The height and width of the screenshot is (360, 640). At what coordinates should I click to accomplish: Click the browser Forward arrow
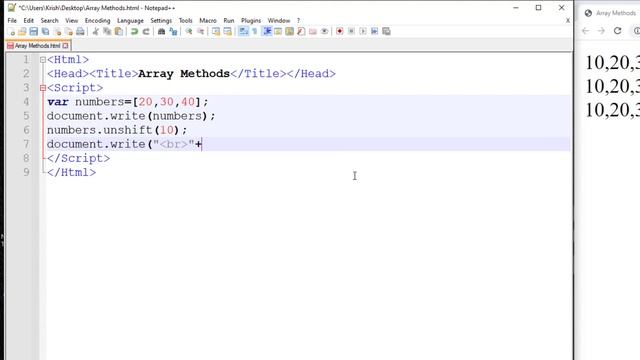pyautogui.click(x=601, y=31)
